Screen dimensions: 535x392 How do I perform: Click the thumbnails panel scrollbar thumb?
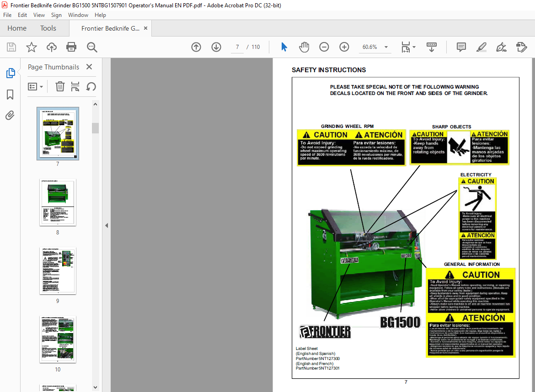click(95, 128)
